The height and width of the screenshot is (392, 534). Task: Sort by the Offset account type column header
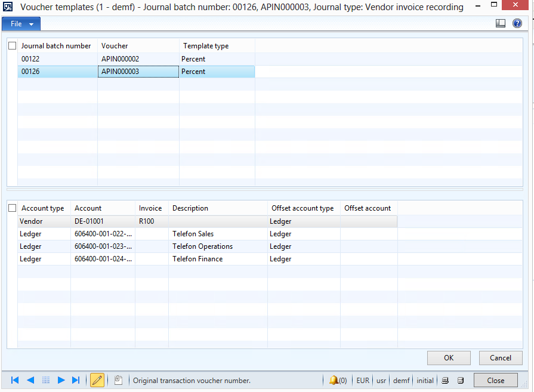pos(303,208)
